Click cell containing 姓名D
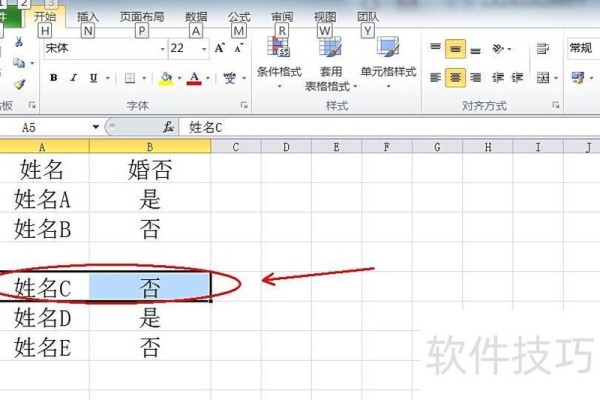Screen dimensions: 600x400 (43, 317)
